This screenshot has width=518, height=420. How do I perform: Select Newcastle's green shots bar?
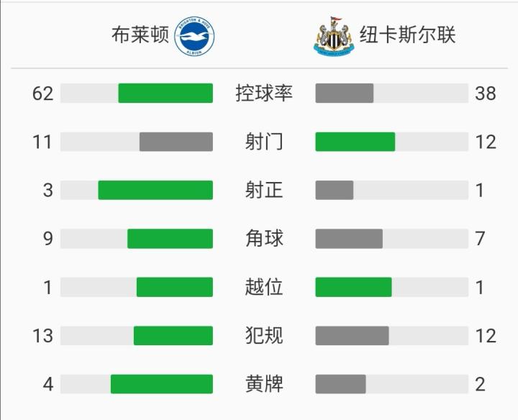(x=355, y=142)
